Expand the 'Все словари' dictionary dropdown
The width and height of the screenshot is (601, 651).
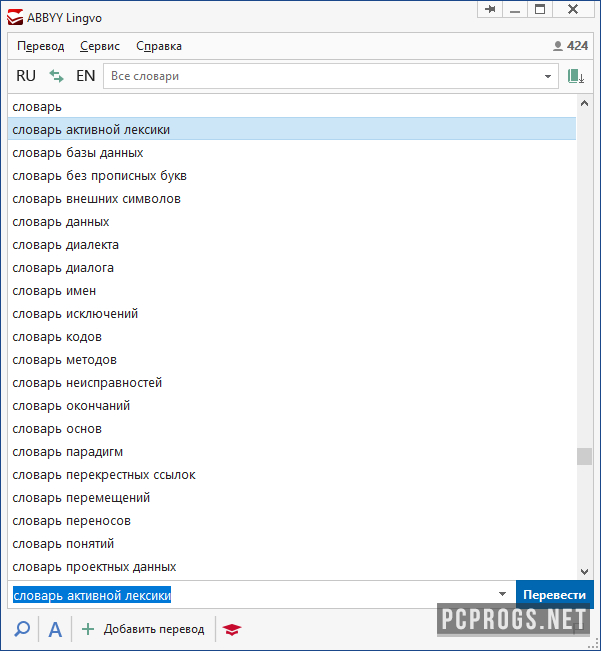[548, 76]
